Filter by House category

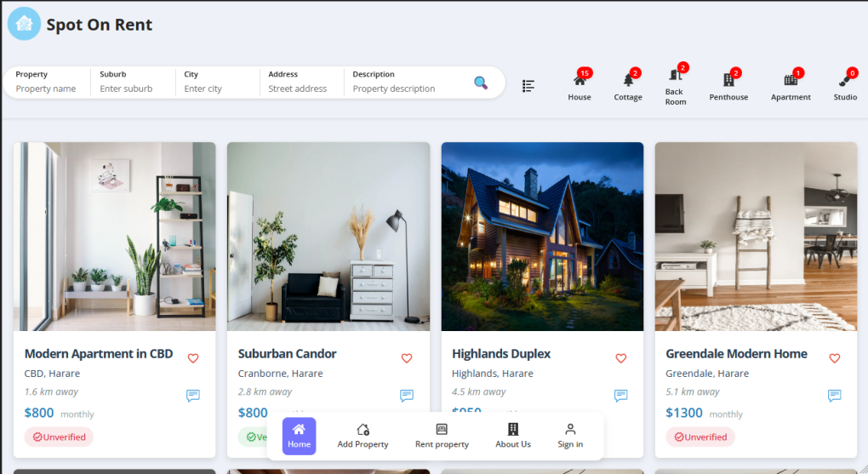pos(579,85)
